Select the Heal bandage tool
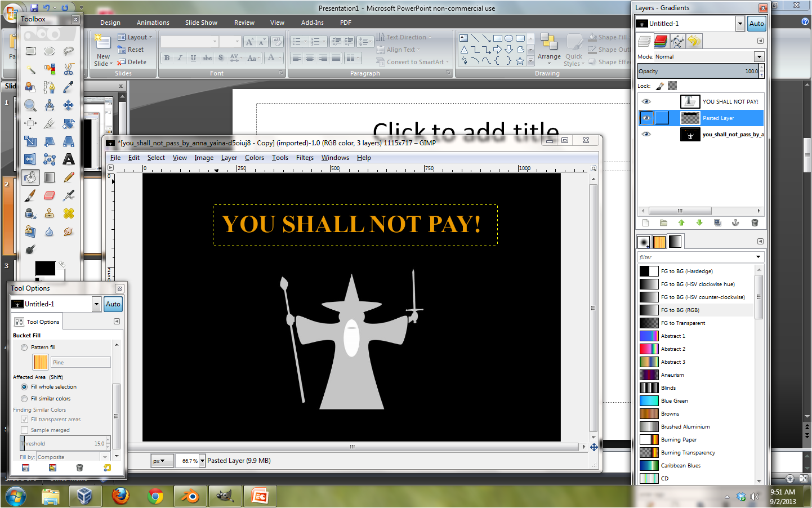812x508 pixels. (68, 213)
